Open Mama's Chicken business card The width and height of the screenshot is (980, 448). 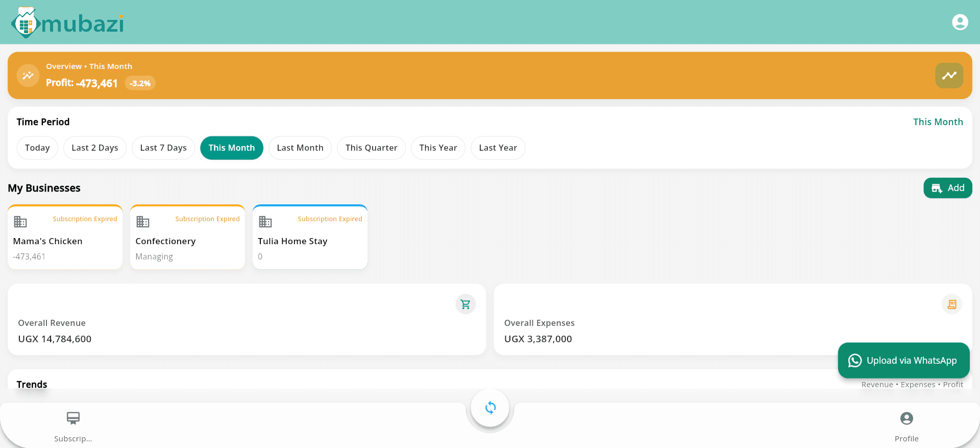(65, 237)
